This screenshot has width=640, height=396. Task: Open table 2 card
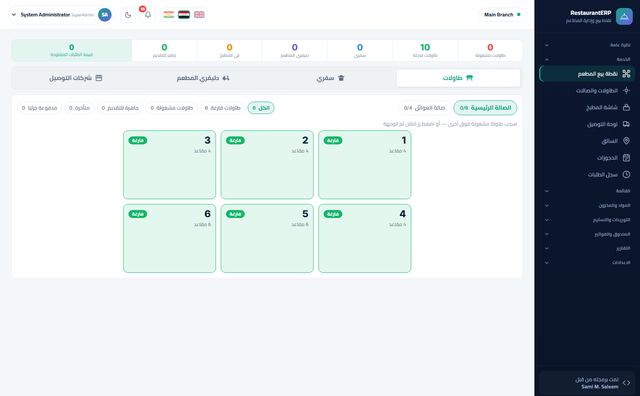click(267, 165)
